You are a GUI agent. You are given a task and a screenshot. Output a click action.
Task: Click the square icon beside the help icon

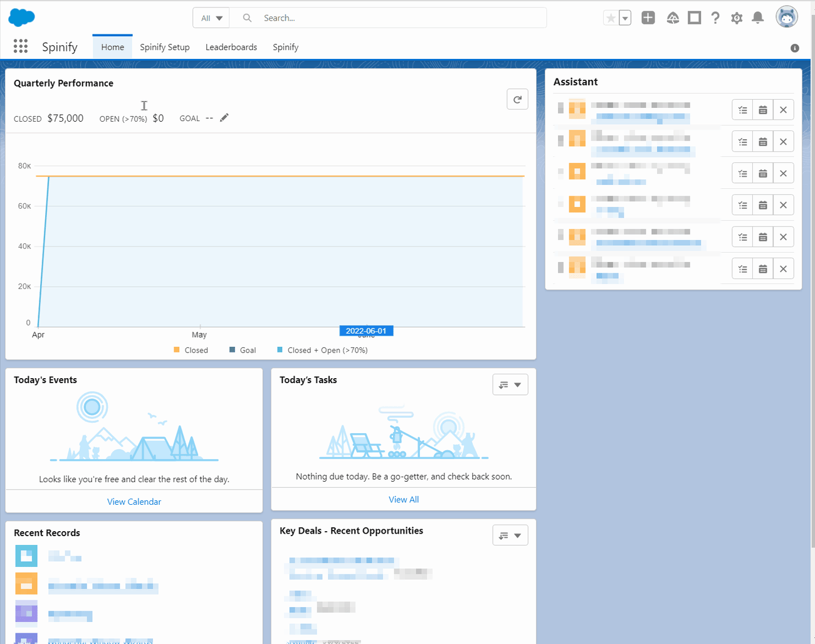694,18
